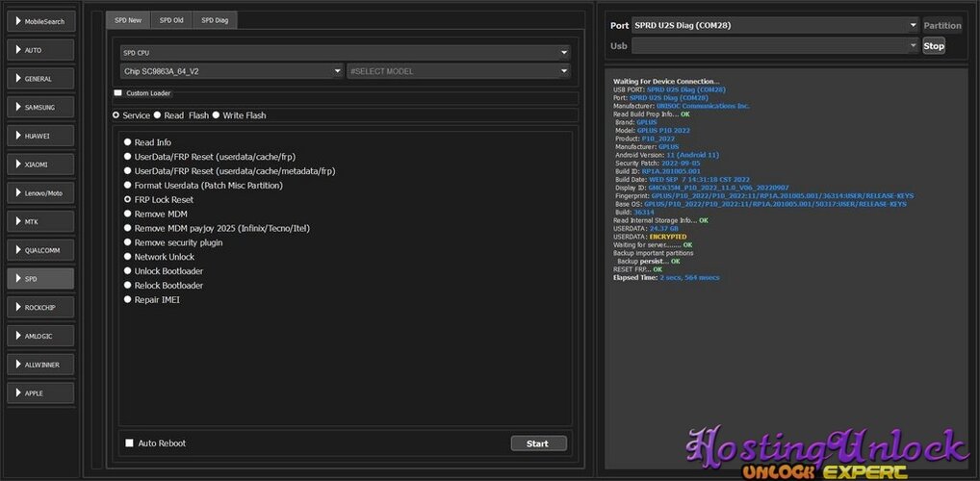The width and height of the screenshot is (980, 481).
Task: Click the Partition button
Action: click(x=941, y=26)
